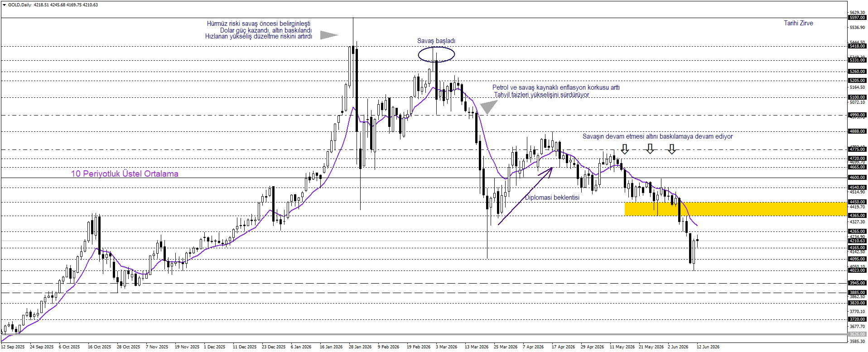Click the 5536.90 axis value
Viewport: 868px width, 352px height.
[x=857, y=28]
